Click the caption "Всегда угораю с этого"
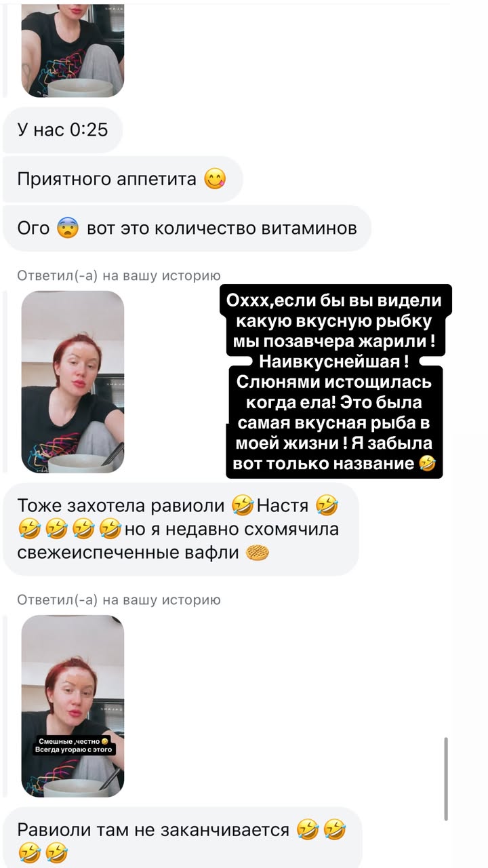The width and height of the screenshot is (488, 868). coord(73,749)
